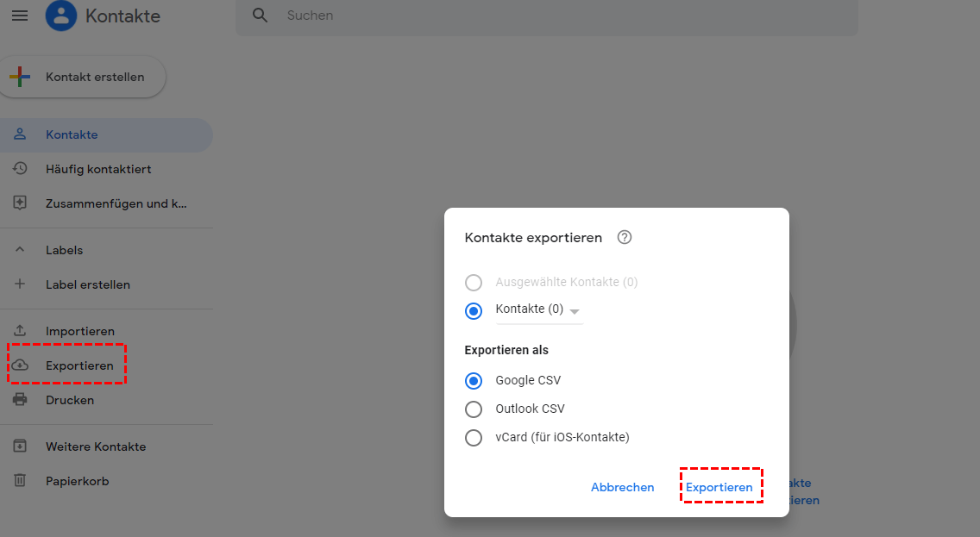
Task: Select the Kontakte (0) radio button
Action: click(x=474, y=311)
